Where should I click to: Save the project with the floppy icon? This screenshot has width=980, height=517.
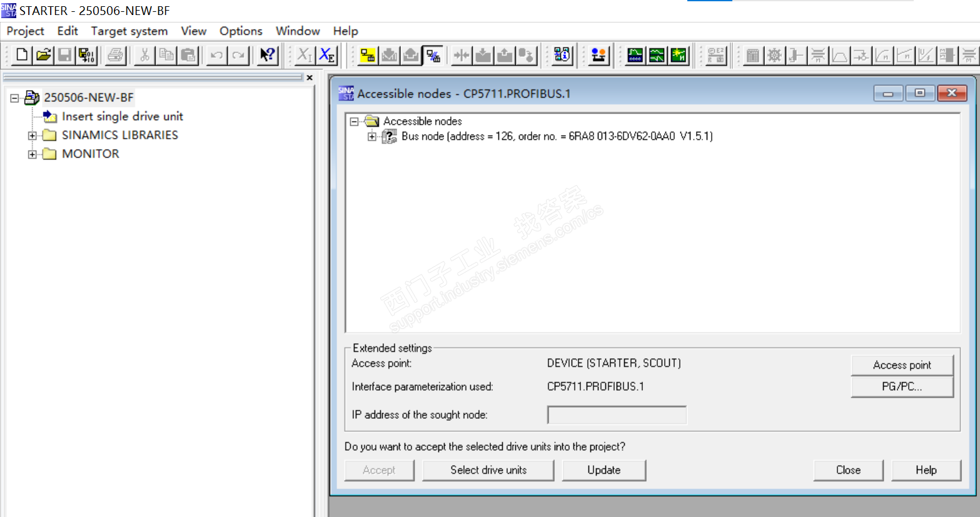click(x=64, y=55)
